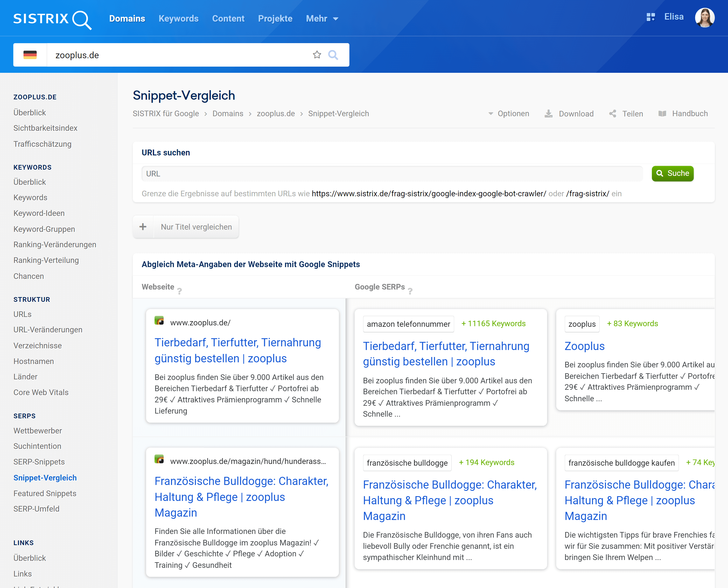The image size is (728, 588).
Task: Click the zooplus.de breadcrumb link
Action: tap(276, 114)
